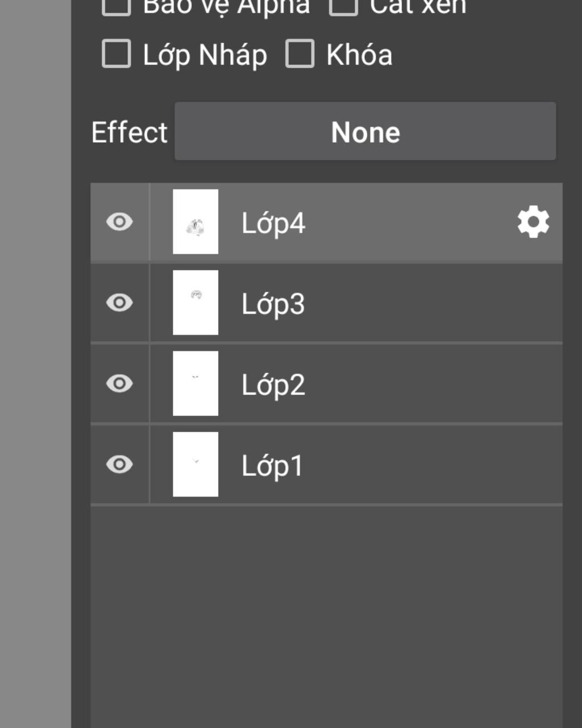
Task: Choose the Lớp2 layer name
Action: point(273,384)
